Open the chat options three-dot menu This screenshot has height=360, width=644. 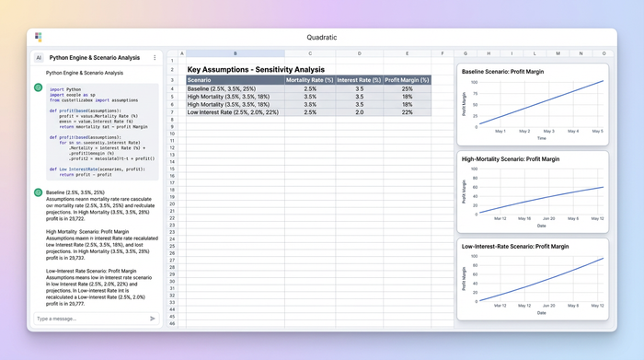155,58
